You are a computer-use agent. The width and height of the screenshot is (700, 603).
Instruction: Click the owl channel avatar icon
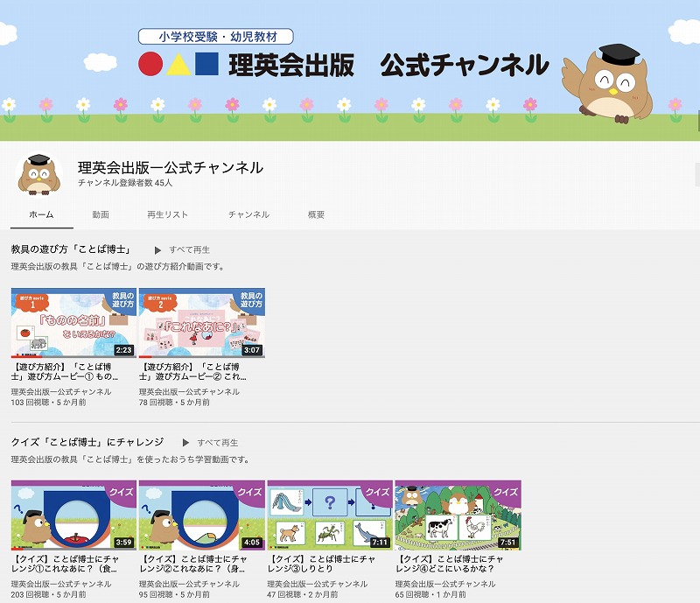pyautogui.click(x=39, y=174)
